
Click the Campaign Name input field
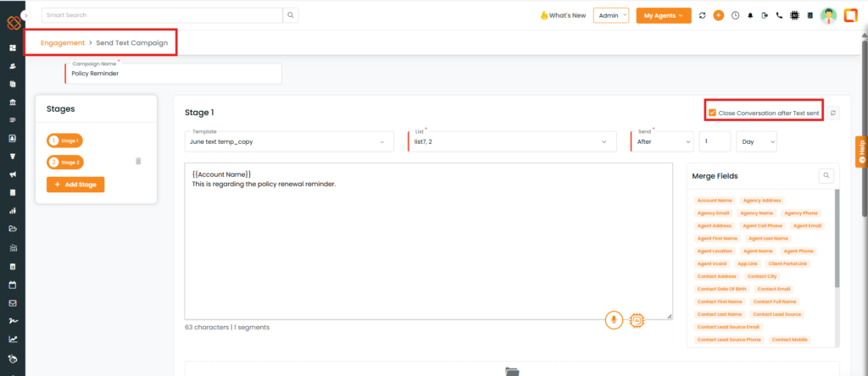(x=173, y=74)
